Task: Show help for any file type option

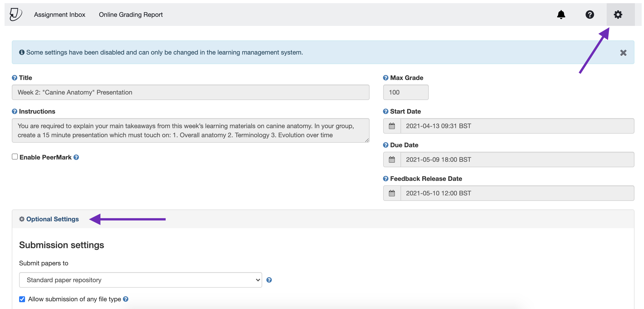Action: click(126, 299)
